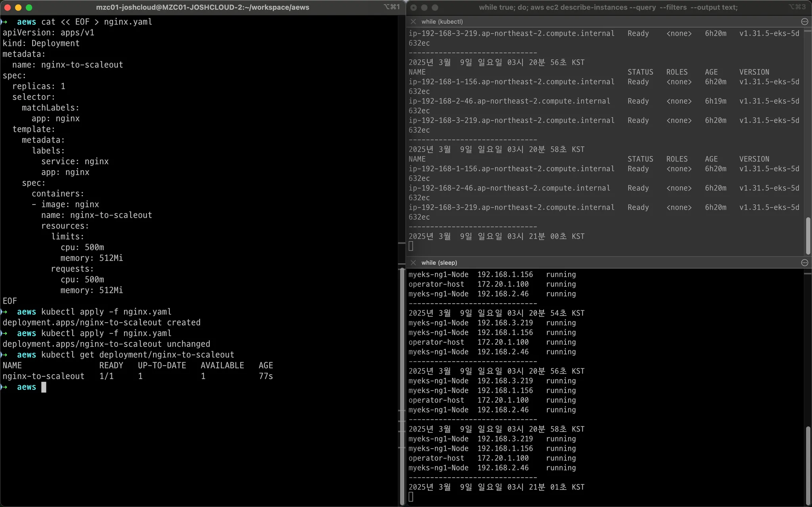This screenshot has width=812, height=507.
Task: Open the kubectl pane options menu icon
Action: (804, 21)
